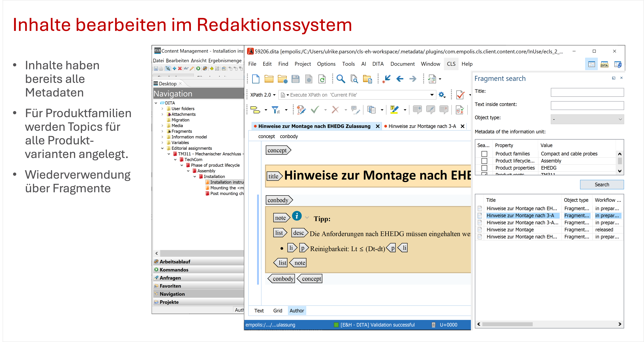The width and height of the screenshot is (644, 342).
Task: Click the Search button in Fragment search
Action: point(602,185)
